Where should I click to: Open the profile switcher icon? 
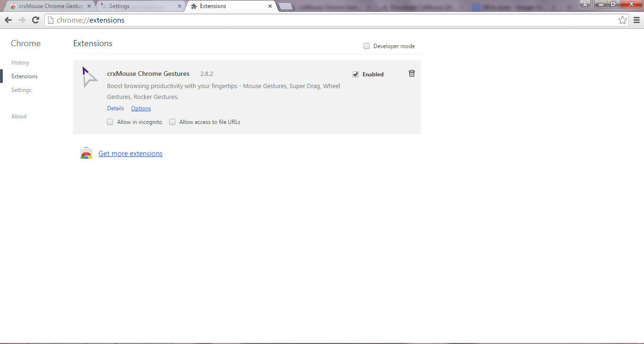pyautogui.click(x=585, y=4)
